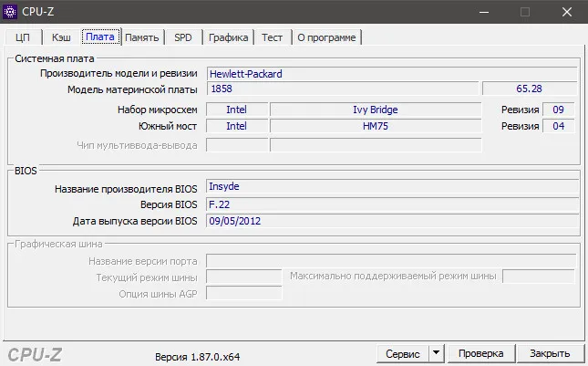Click the Insyde BIOS vendor field
Viewport: 588px width, 366px height.
click(392, 186)
